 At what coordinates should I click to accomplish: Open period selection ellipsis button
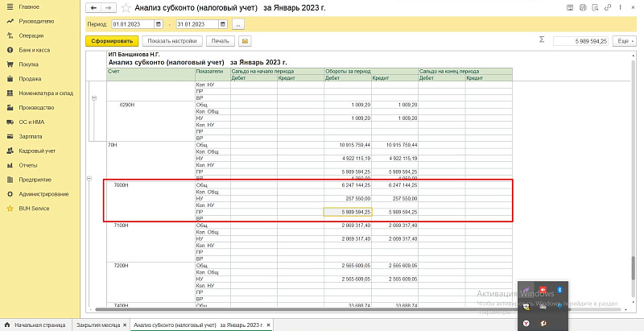pyautogui.click(x=238, y=24)
